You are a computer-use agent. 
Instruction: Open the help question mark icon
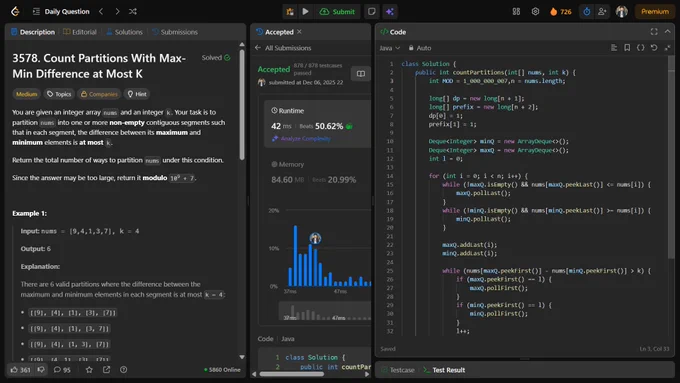[124, 370]
